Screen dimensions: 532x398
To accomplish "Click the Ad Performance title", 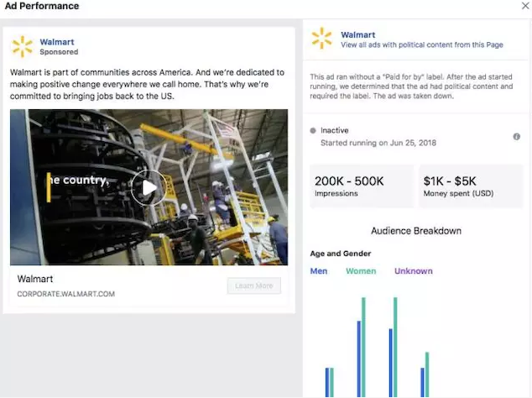I will [x=42, y=6].
